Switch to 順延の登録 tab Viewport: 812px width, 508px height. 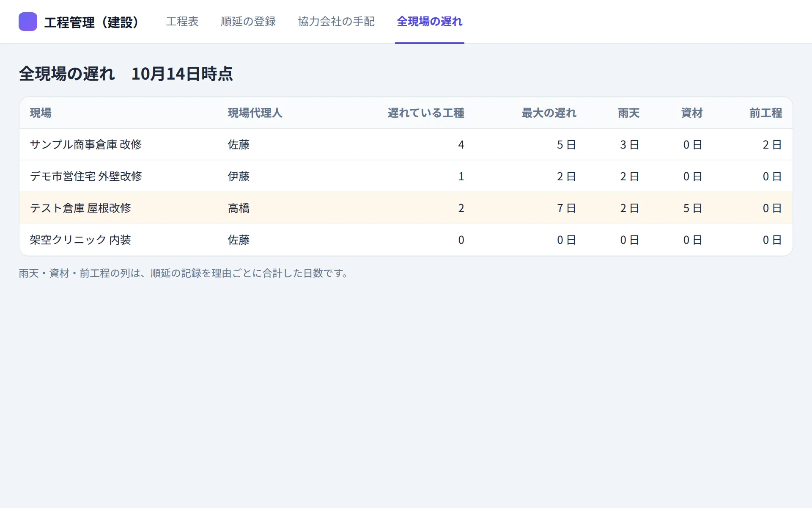248,22
